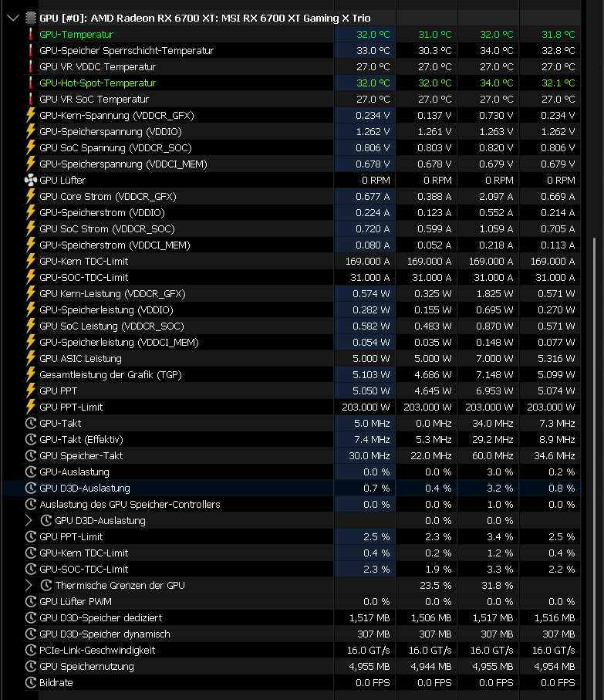The width and height of the screenshot is (604, 700).
Task: Click the GPU chip icon in header row
Action: point(30,19)
